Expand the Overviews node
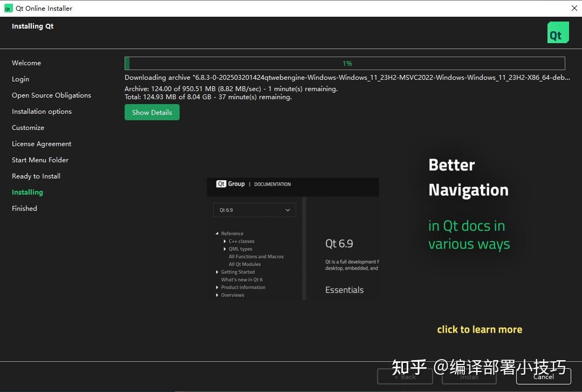The height and width of the screenshot is (392, 582). [x=217, y=295]
